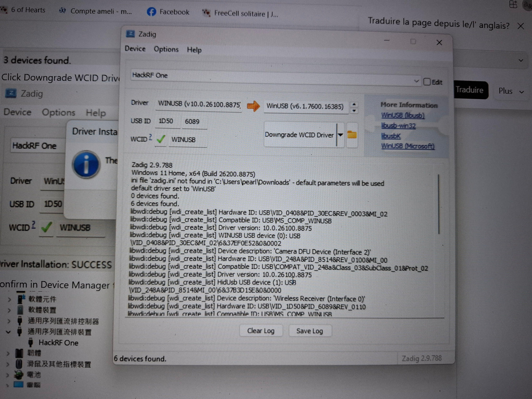This screenshot has width=532, height=399.
Task: Open the Options menu in the front Zadig window
Action: [x=166, y=49]
